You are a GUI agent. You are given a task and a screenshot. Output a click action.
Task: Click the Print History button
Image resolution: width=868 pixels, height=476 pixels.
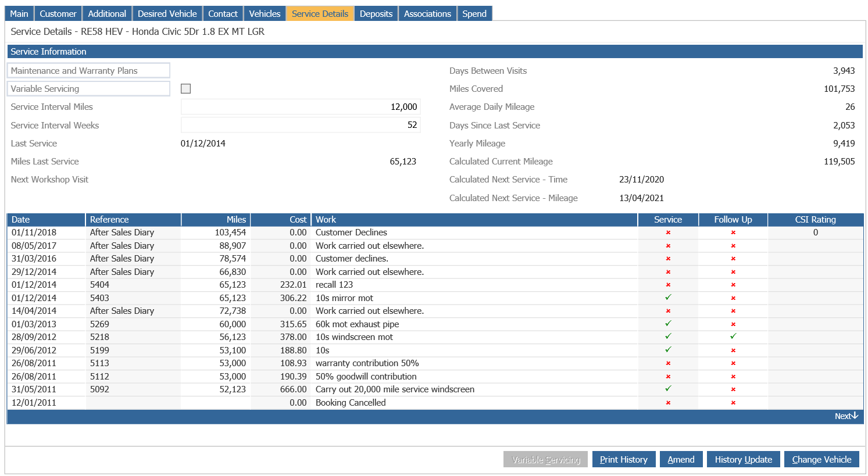click(x=624, y=459)
